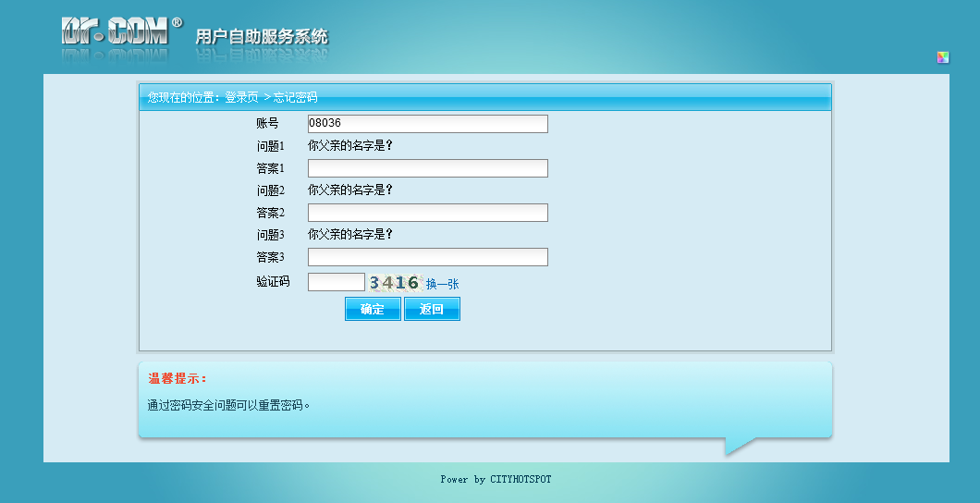Click the Dr.COM logo
980x503 pixels.
115,32
